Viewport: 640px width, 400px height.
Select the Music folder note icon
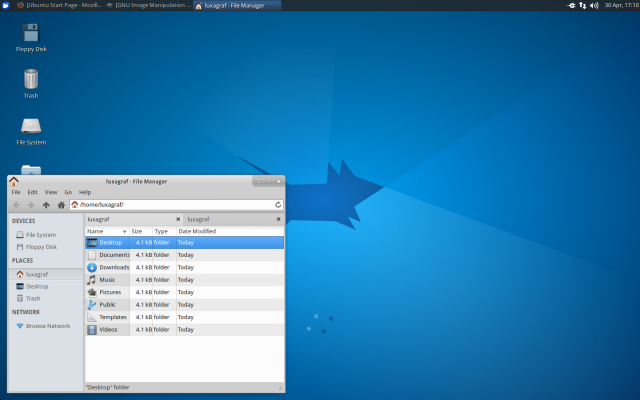pyautogui.click(x=91, y=280)
